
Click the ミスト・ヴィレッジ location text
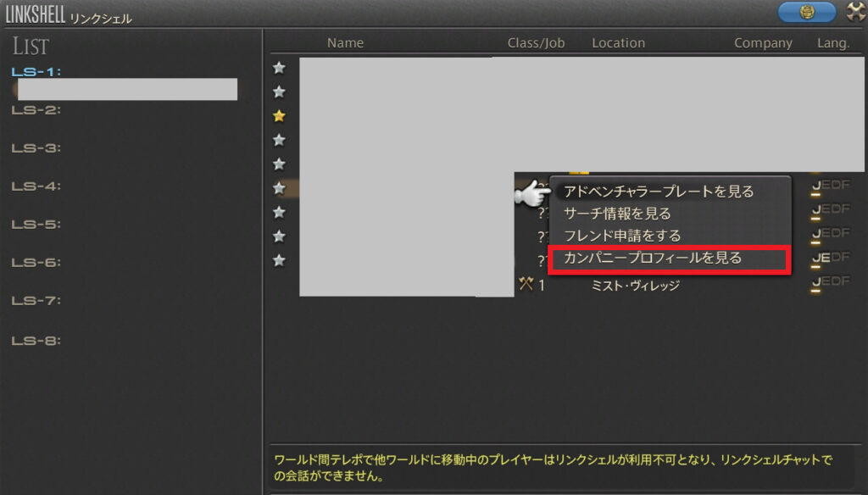tap(636, 286)
